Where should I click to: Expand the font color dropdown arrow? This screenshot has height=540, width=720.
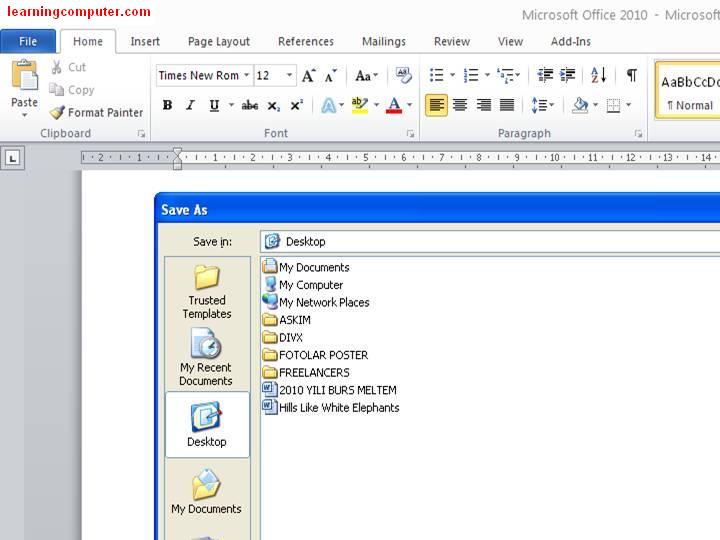(410, 106)
